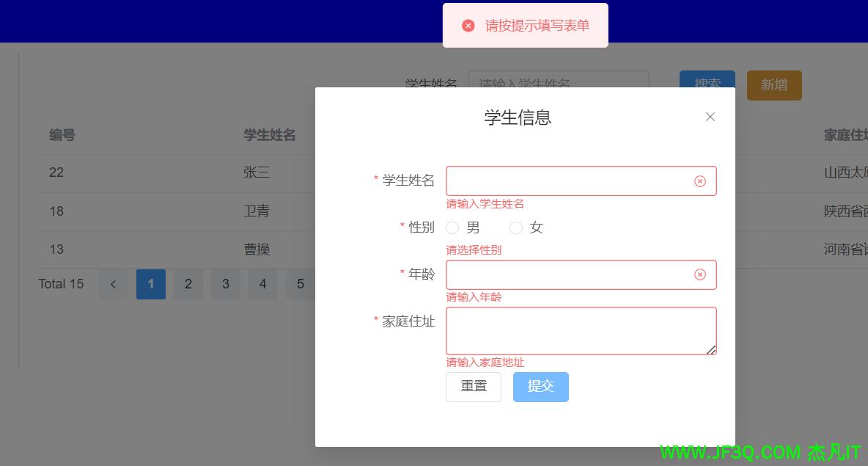
Task: Select the 男 radio button
Action: [452, 228]
